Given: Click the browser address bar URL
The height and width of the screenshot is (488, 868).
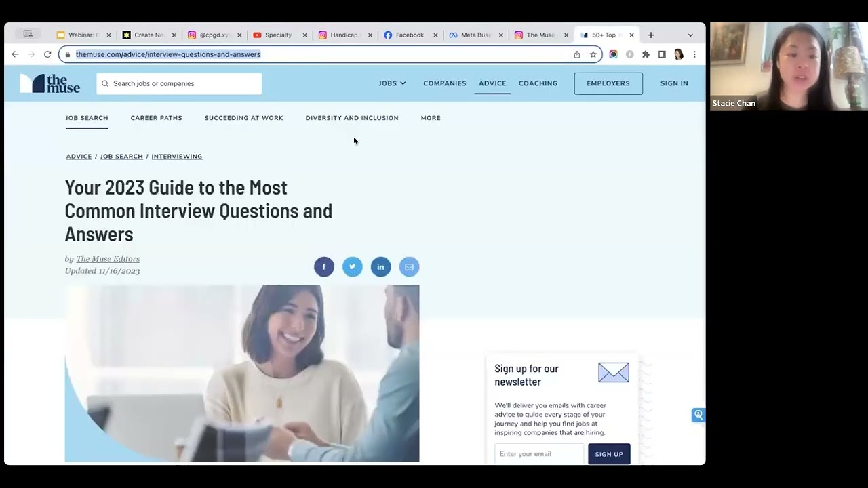Looking at the screenshot, I should [168, 54].
